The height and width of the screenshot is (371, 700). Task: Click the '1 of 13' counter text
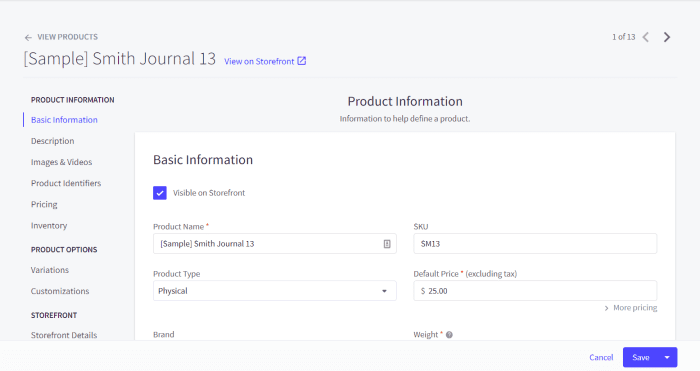pyautogui.click(x=624, y=37)
